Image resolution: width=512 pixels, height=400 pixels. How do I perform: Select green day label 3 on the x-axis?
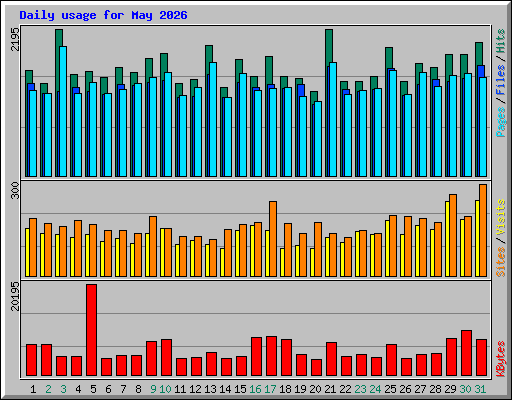pyautogui.click(x=63, y=389)
